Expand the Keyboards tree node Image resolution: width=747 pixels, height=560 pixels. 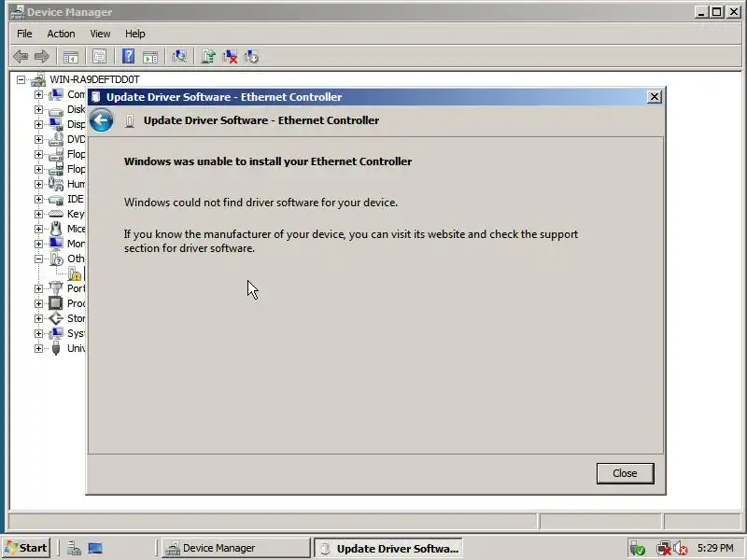[x=38, y=214]
